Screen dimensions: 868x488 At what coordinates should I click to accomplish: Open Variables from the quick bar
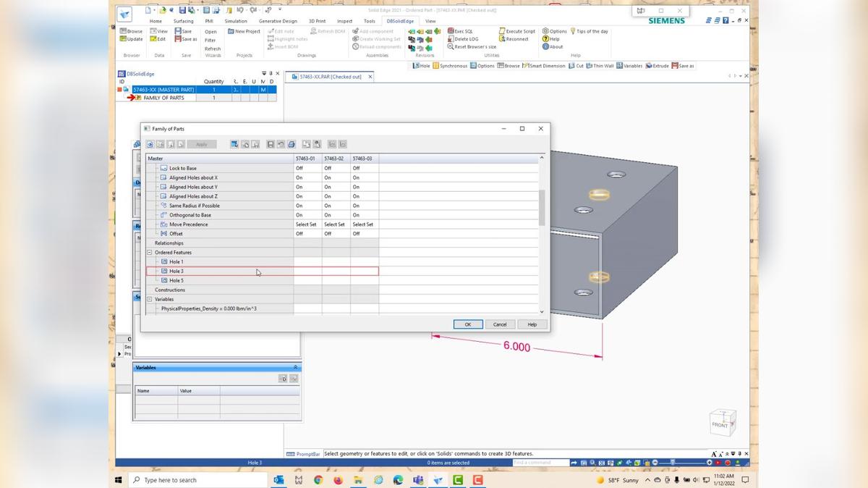pyautogui.click(x=629, y=66)
